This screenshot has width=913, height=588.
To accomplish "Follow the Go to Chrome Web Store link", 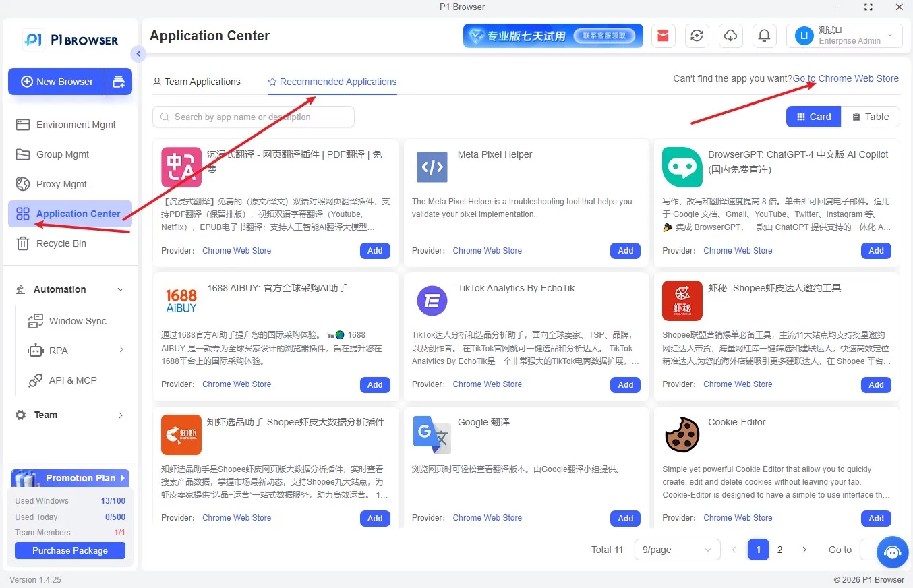I will pos(846,78).
